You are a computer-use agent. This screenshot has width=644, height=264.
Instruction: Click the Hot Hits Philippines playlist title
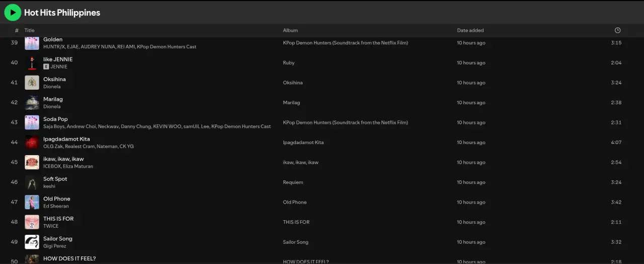[x=62, y=13]
